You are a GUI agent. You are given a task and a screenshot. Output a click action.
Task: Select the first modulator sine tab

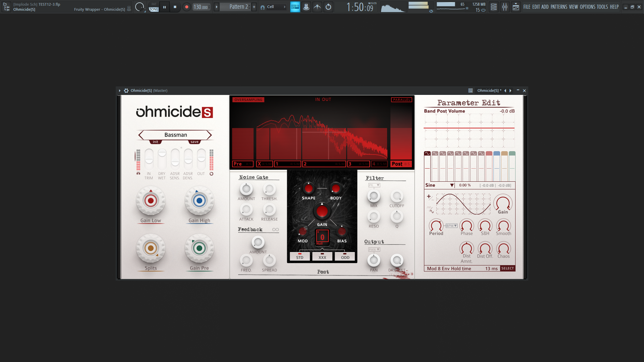(427, 154)
